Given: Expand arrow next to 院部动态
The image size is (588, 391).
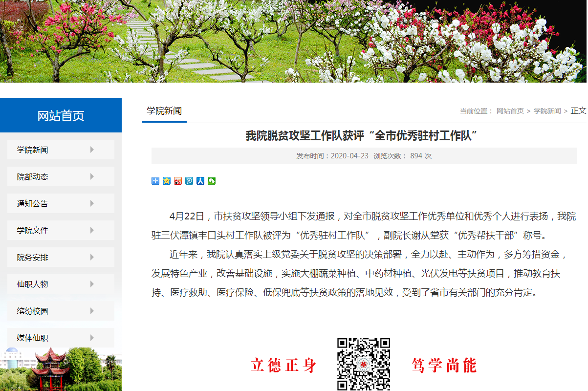Looking at the screenshot, I should (x=92, y=176).
